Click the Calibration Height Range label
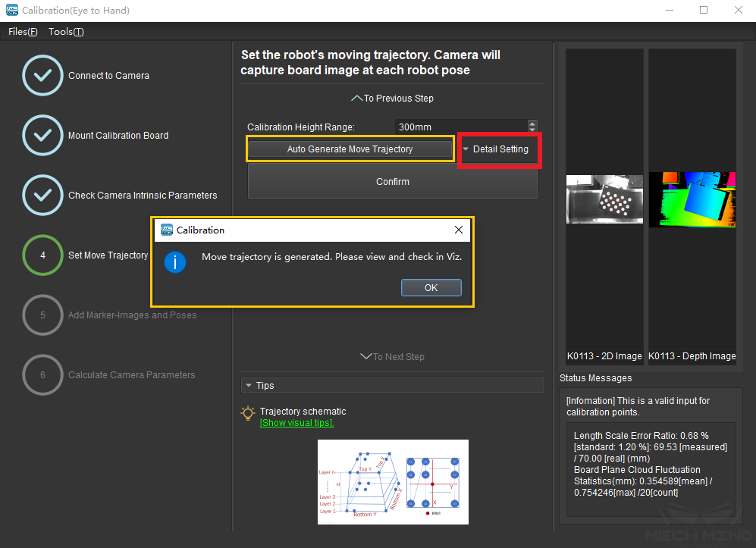This screenshot has height=548, width=756. (301, 127)
